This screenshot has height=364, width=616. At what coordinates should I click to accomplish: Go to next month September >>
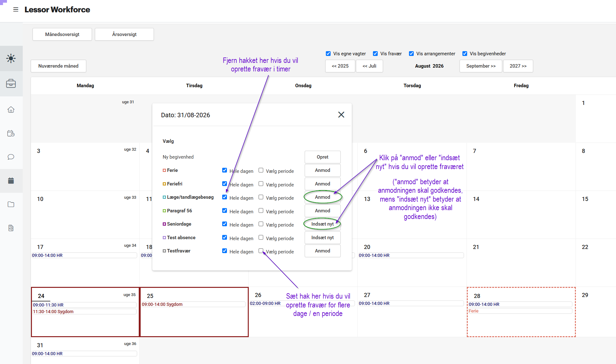click(x=481, y=66)
